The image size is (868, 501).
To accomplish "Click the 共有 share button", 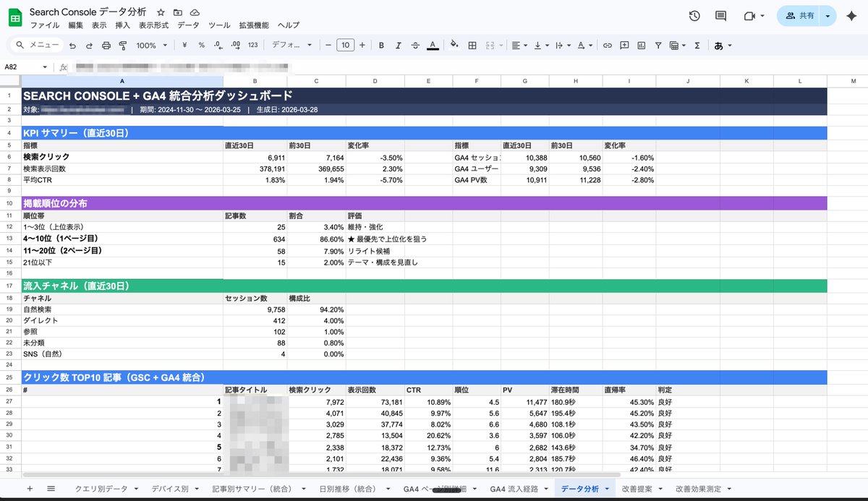I will coord(798,16).
